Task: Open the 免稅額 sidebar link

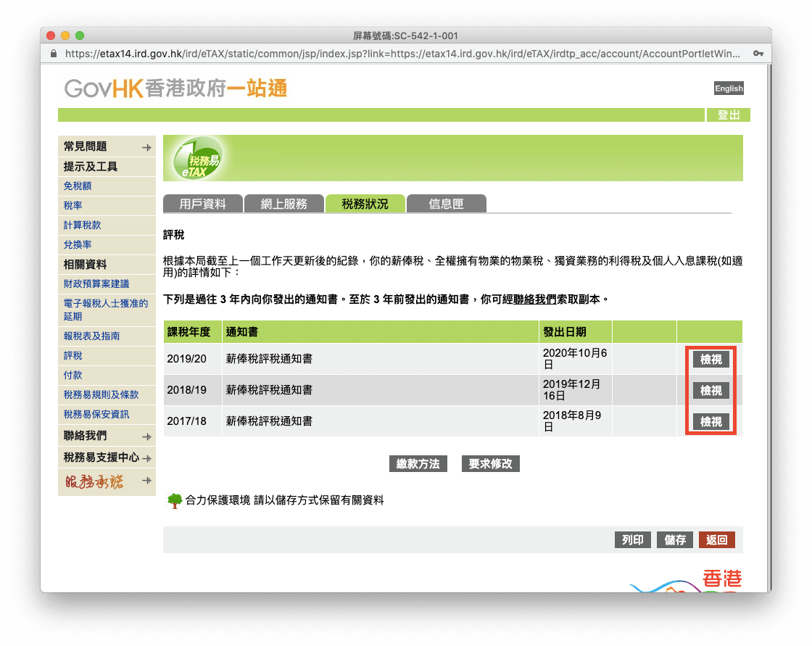Action: click(x=78, y=186)
